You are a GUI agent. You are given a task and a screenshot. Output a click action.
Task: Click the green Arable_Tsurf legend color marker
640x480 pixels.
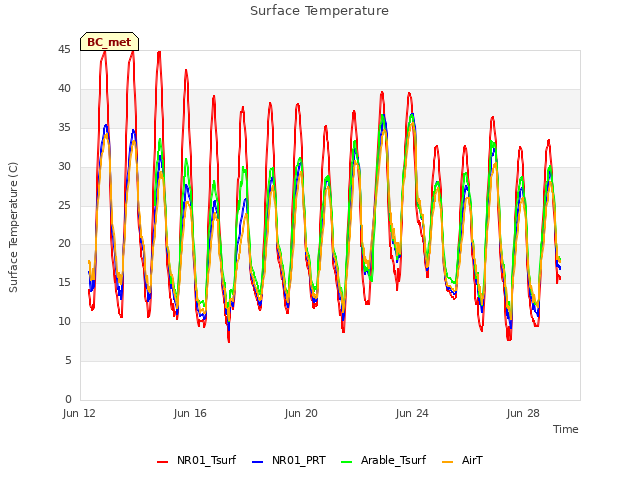347,462
